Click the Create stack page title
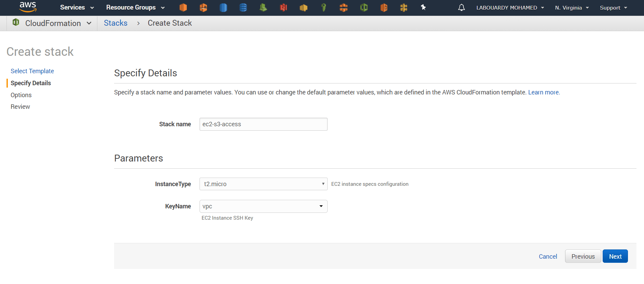 pyautogui.click(x=40, y=52)
